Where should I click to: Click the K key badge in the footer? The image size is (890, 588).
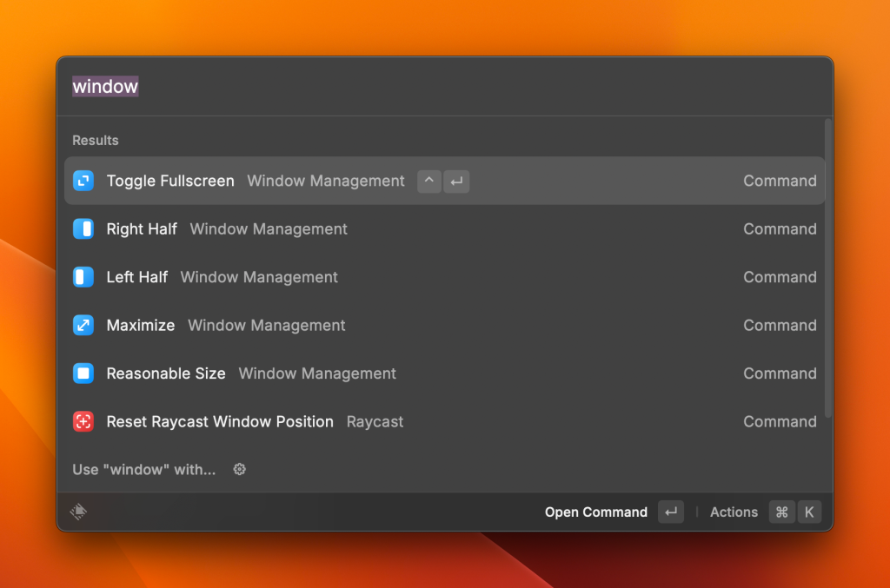pyautogui.click(x=808, y=512)
